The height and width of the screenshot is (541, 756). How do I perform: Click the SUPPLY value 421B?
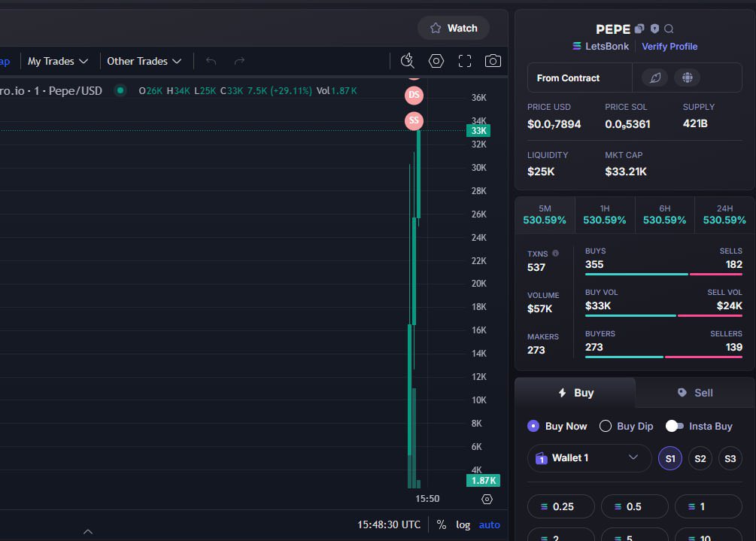[x=695, y=123]
